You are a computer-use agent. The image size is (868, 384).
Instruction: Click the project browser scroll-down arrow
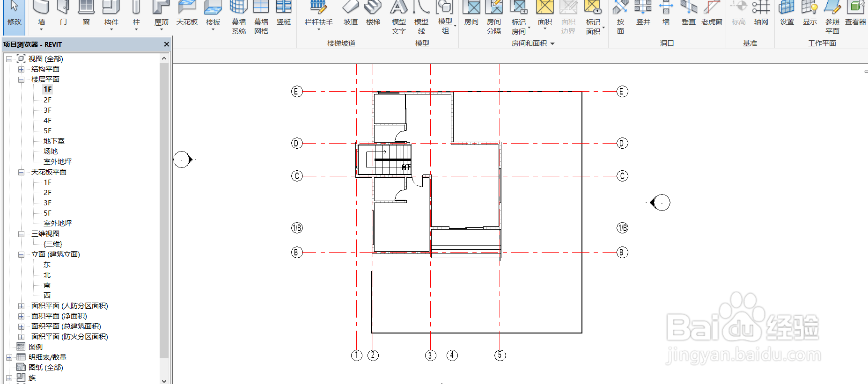[164, 381]
